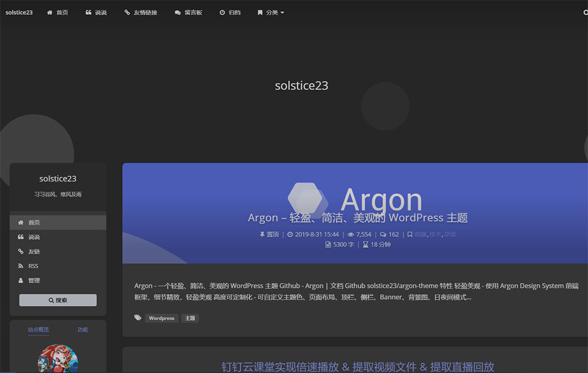Viewport: 588px width, 373px height.
Task: Click the speech bubbles icon beside 留言板
Action: [178, 12]
